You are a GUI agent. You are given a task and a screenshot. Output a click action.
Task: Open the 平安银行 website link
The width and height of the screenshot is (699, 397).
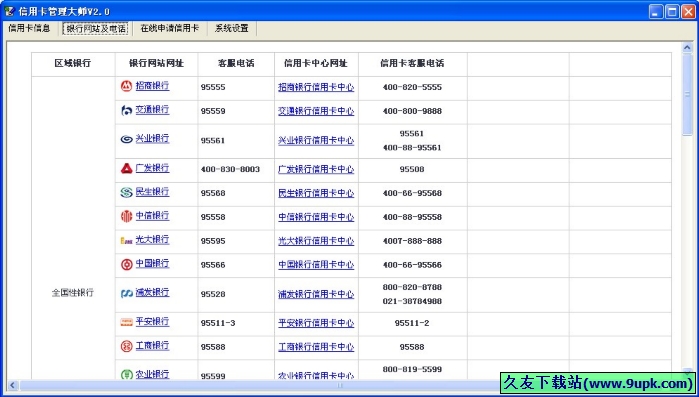click(152, 322)
